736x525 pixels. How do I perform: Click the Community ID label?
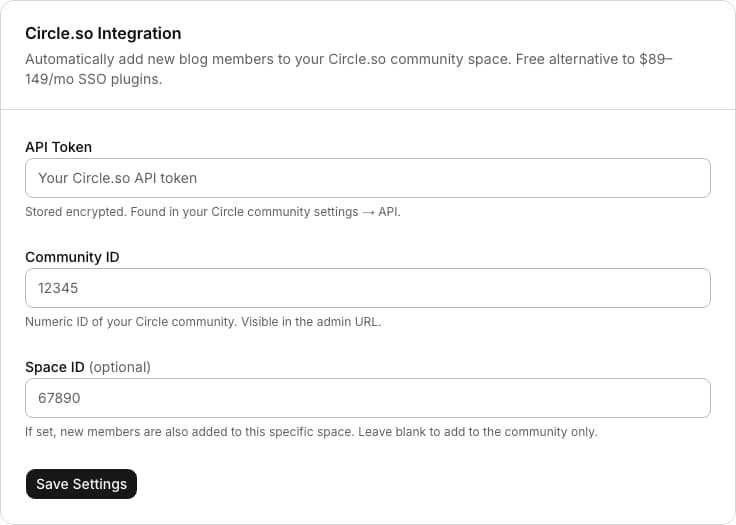tap(72, 257)
